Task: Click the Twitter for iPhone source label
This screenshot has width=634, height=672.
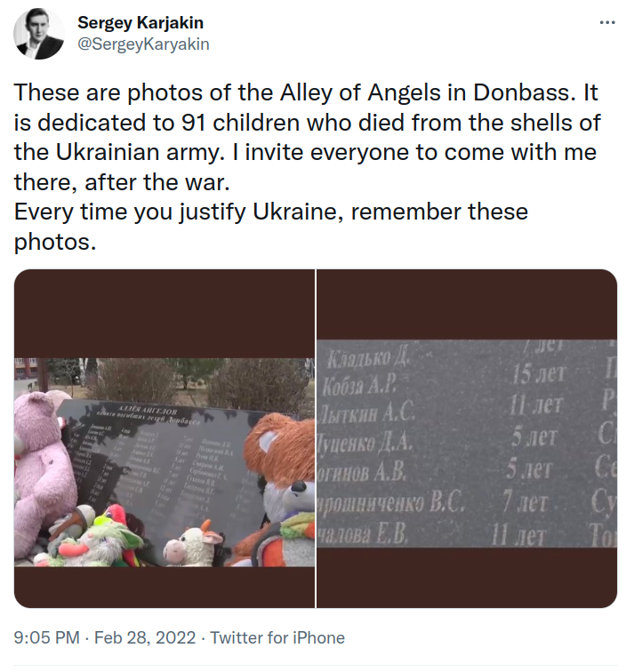Action: click(x=276, y=637)
